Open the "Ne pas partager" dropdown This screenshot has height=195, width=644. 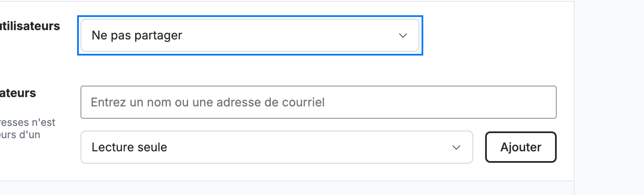(250, 35)
